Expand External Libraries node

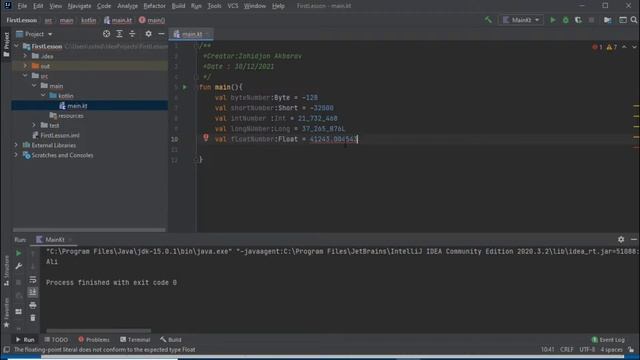(x=16, y=145)
